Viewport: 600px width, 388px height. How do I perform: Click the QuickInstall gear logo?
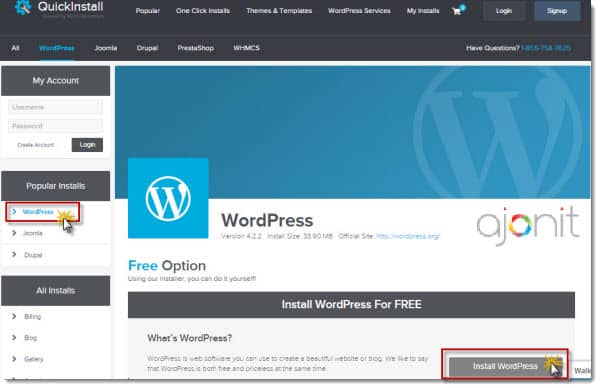(22, 7)
